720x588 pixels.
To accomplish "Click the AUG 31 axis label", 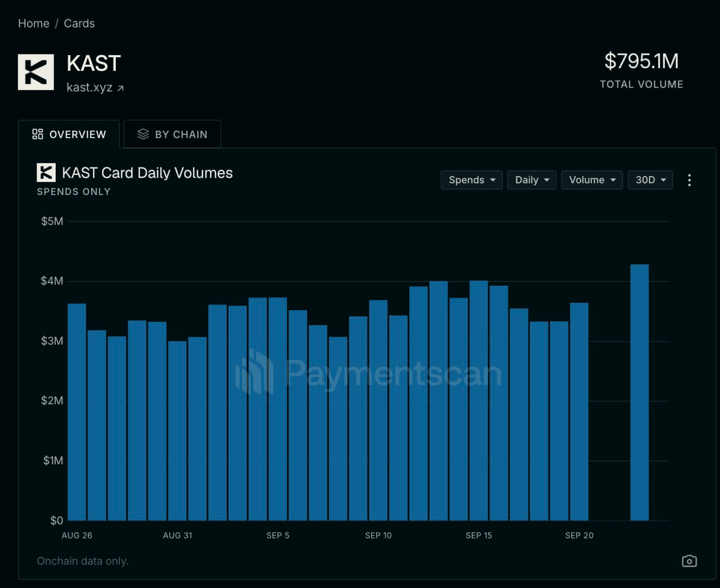I will (178, 536).
